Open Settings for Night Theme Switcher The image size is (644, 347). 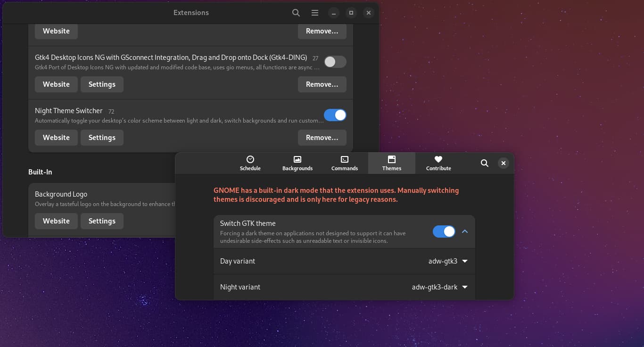102,138
